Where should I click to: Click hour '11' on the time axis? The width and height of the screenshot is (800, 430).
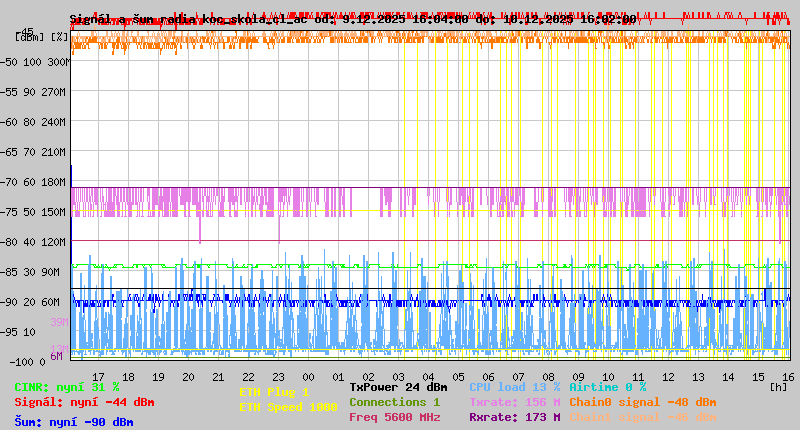[638, 377]
